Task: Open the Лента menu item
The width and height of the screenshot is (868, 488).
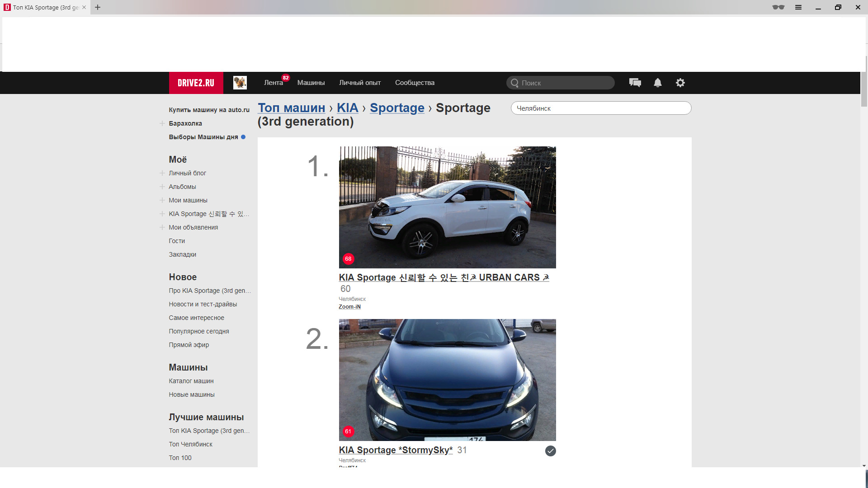Action: pyautogui.click(x=274, y=83)
